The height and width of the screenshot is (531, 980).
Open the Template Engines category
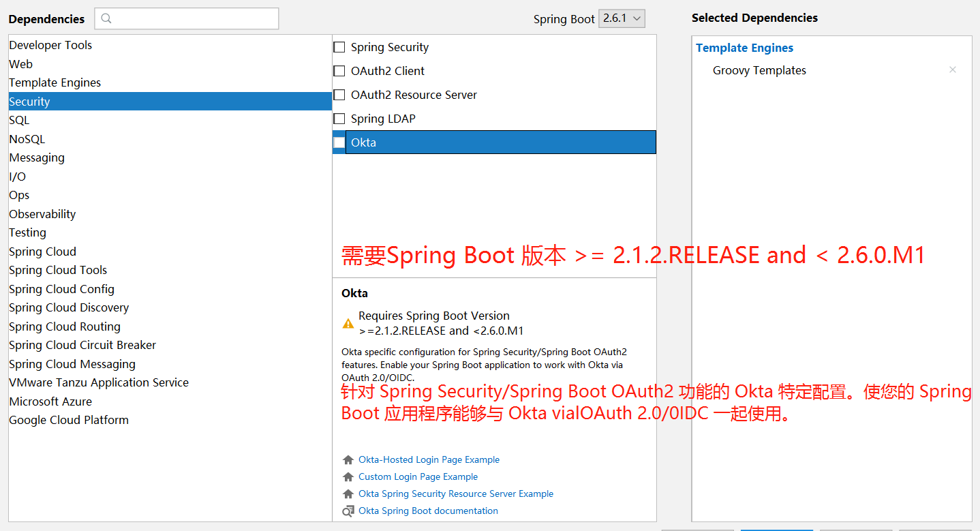pyautogui.click(x=55, y=82)
